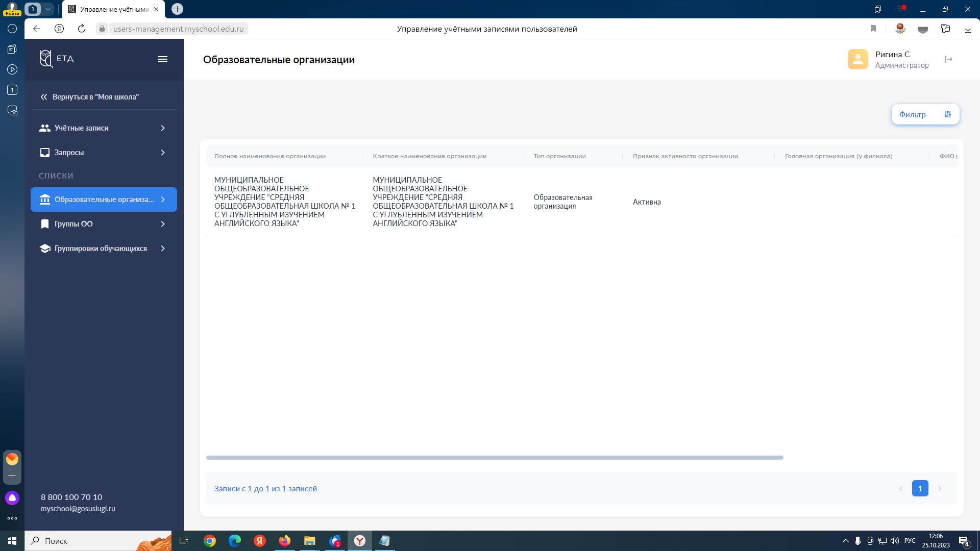Toggle the hamburger menu in sidebar
Screen dimensions: 980x551
[x=163, y=59]
